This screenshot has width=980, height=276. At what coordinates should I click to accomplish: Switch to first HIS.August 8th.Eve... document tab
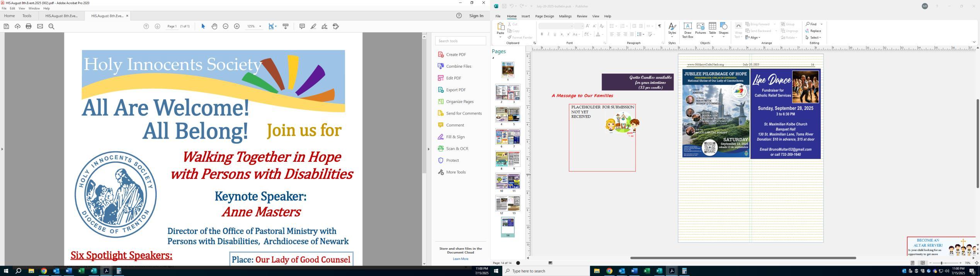click(61, 16)
